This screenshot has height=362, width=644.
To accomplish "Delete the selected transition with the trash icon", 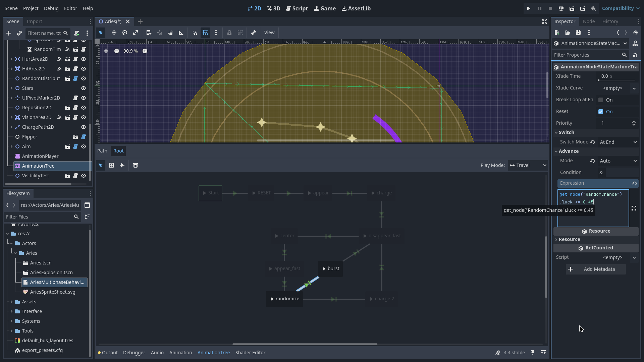I will pyautogui.click(x=136, y=165).
